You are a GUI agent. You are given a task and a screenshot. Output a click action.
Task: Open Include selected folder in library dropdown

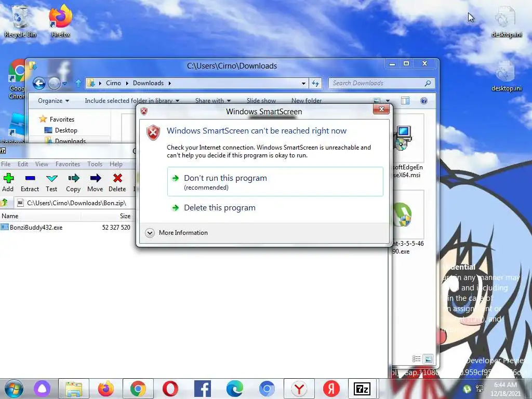(x=132, y=101)
